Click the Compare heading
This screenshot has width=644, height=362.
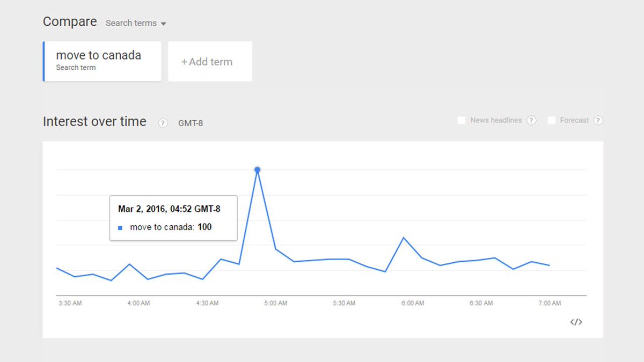70,22
